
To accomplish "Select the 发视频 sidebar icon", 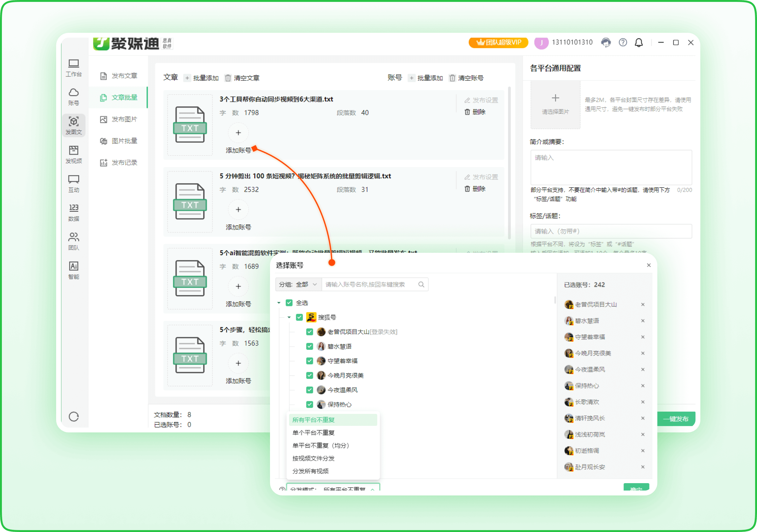I will point(73,154).
